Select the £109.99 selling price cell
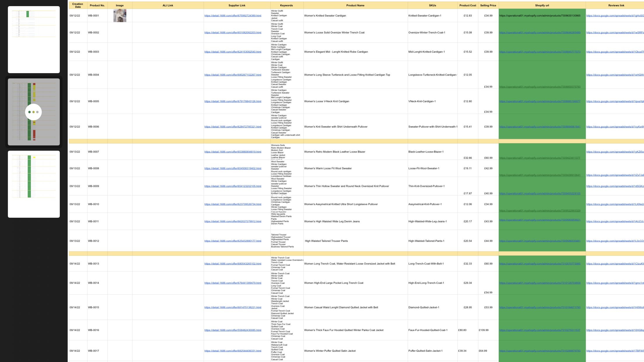The height and width of the screenshot is (362, 644). [488, 330]
